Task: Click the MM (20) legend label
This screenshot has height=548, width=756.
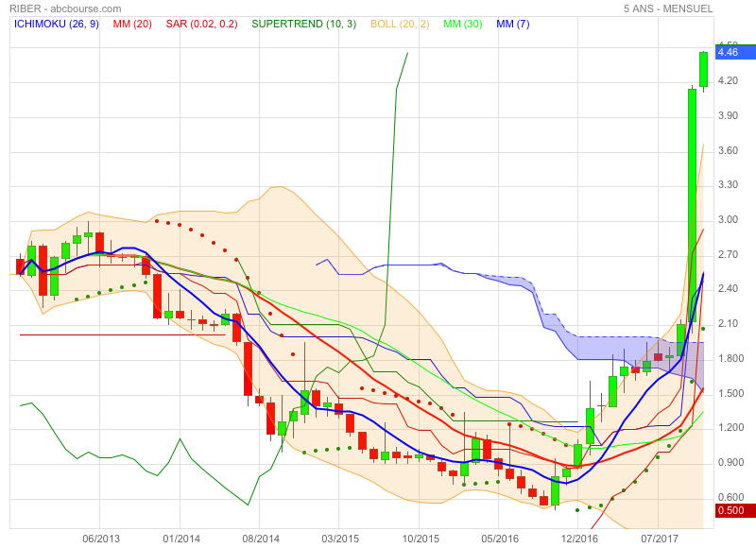Action: coord(132,24)
